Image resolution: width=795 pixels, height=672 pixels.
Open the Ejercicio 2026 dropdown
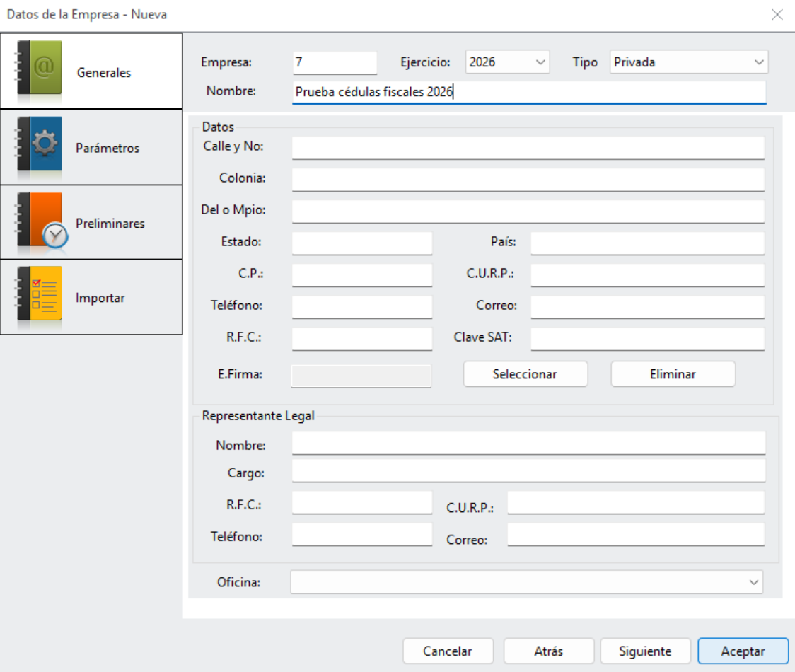507,62
